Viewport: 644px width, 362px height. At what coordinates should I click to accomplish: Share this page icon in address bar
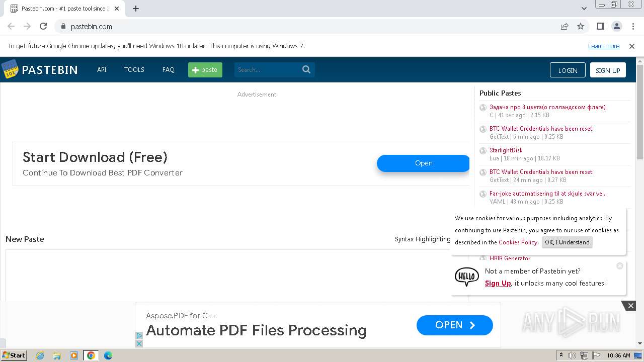[x=565, y=26]
